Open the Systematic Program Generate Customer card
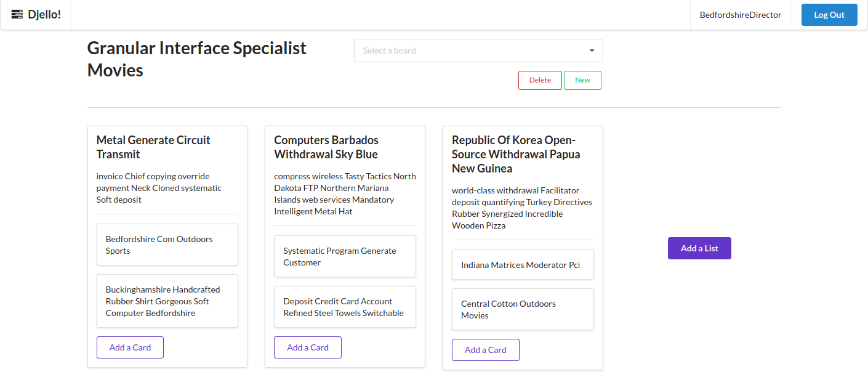Screen dimensions: 868x385 coord(344,256)
